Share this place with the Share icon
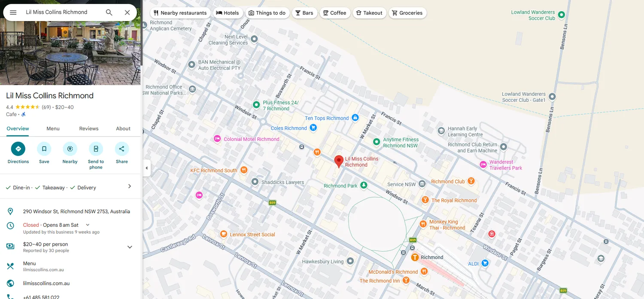The height and width of the screenshot is (299, 644). (122, 149)
